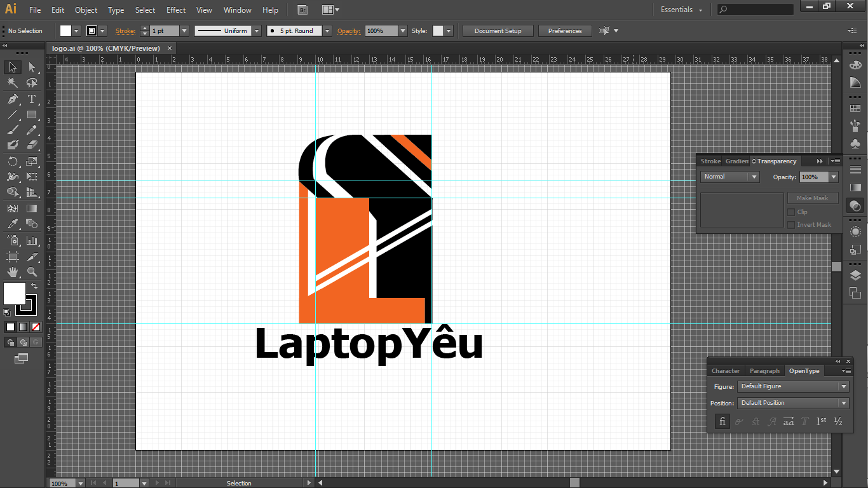Image resolution: width=868 pixels, height=488 pixels.
Task: Select the Direct Selection tool
Action: (x=32, y=67)
